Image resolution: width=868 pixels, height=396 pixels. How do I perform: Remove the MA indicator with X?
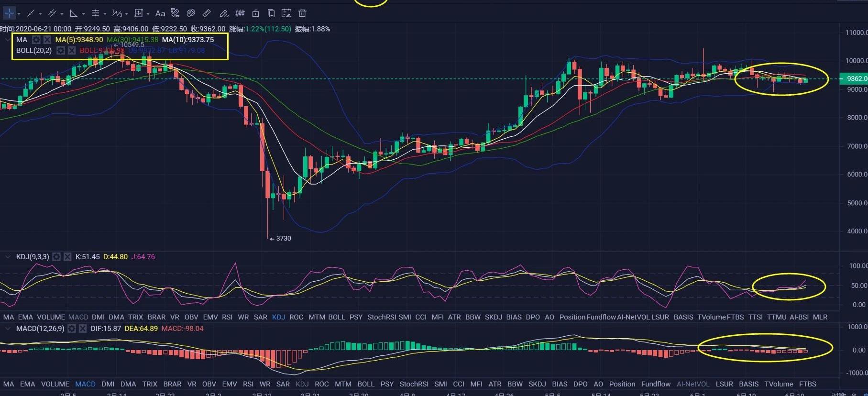click(x=47, y=40)
